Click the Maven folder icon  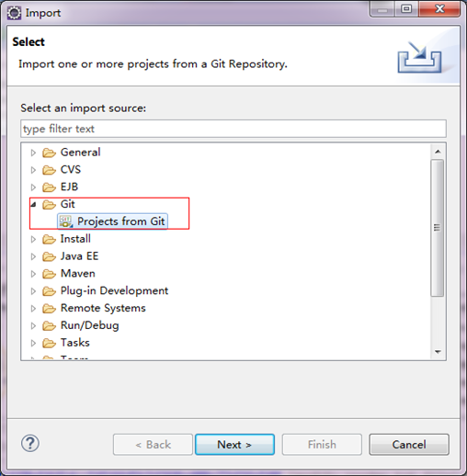pyautogui.click(x=49, y=274)
